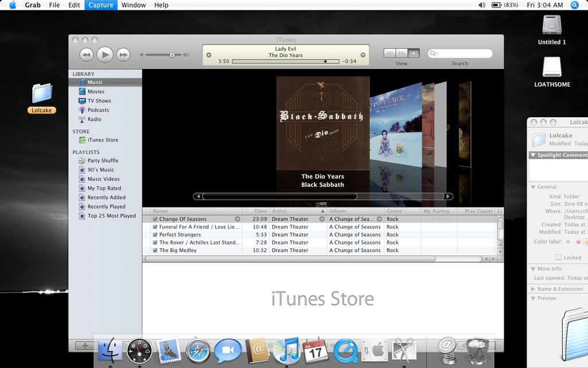Open the Grab application menu
The image size is (588, 368).
tap(33, 5)
